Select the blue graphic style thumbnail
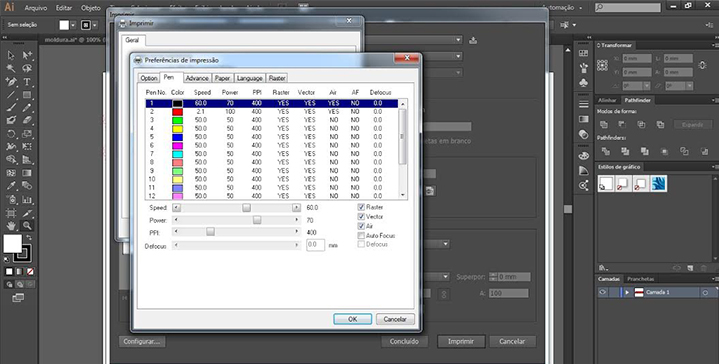 659,183
